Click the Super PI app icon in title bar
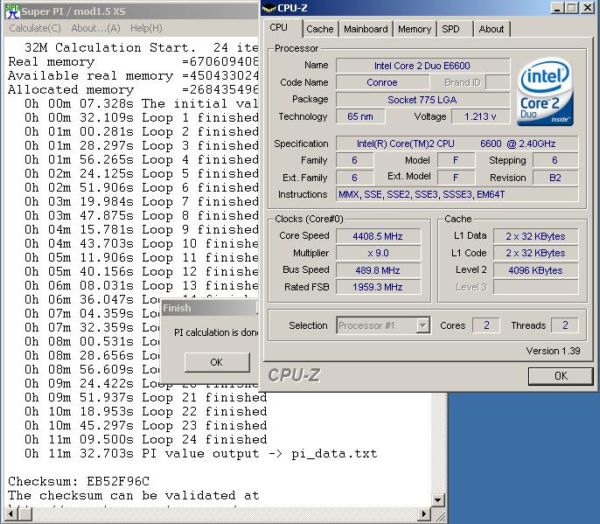 coord(13,11)
